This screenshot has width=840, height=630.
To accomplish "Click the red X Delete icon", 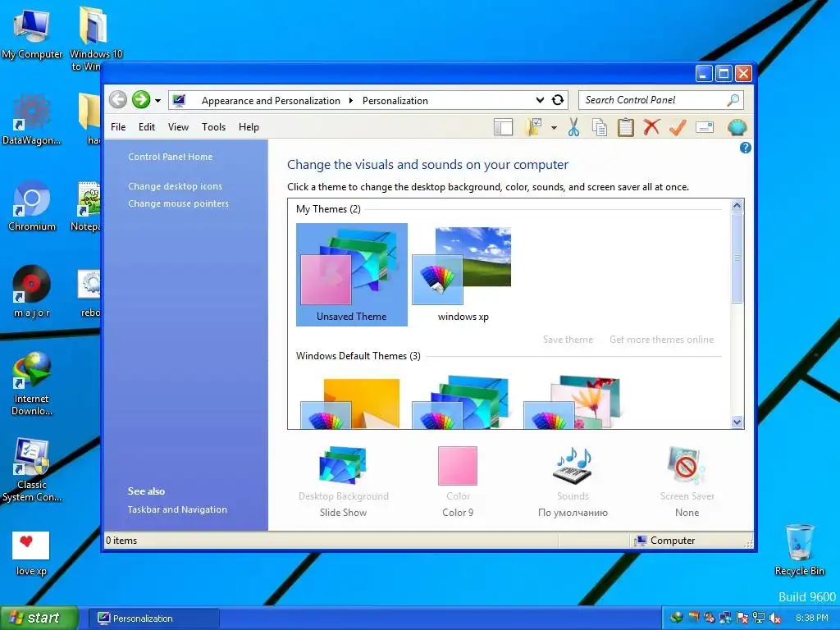I will 651,127.
